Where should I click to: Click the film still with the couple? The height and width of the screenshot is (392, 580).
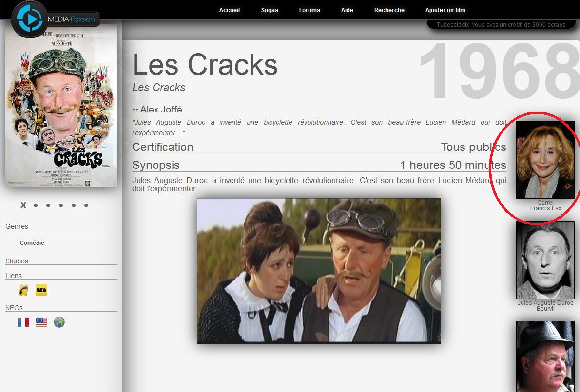pos(319,271)
